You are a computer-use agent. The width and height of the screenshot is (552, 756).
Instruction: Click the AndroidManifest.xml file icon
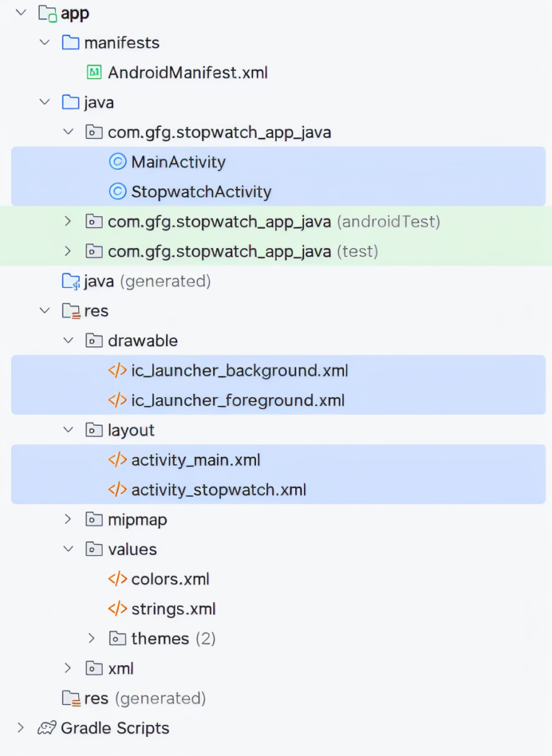[94, 72]
